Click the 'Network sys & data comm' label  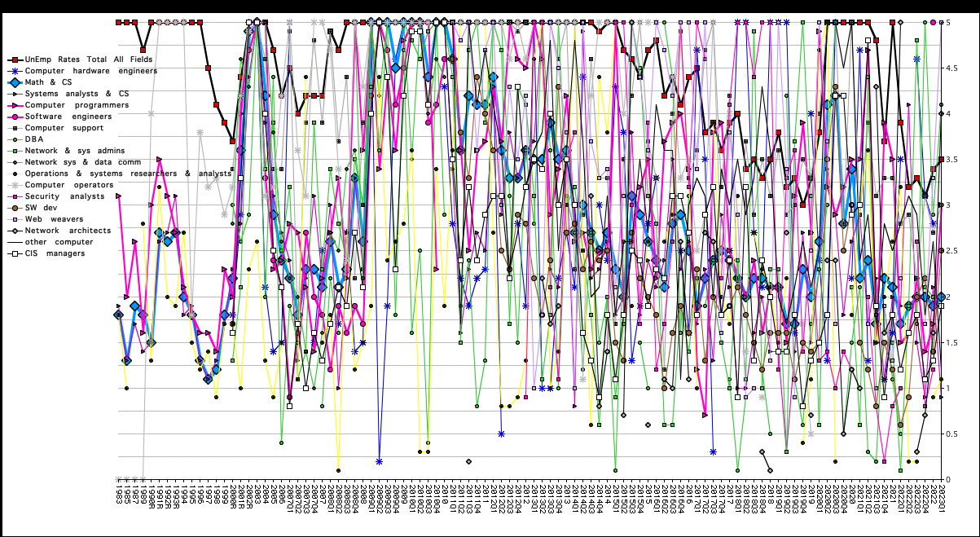pos(82,162)
